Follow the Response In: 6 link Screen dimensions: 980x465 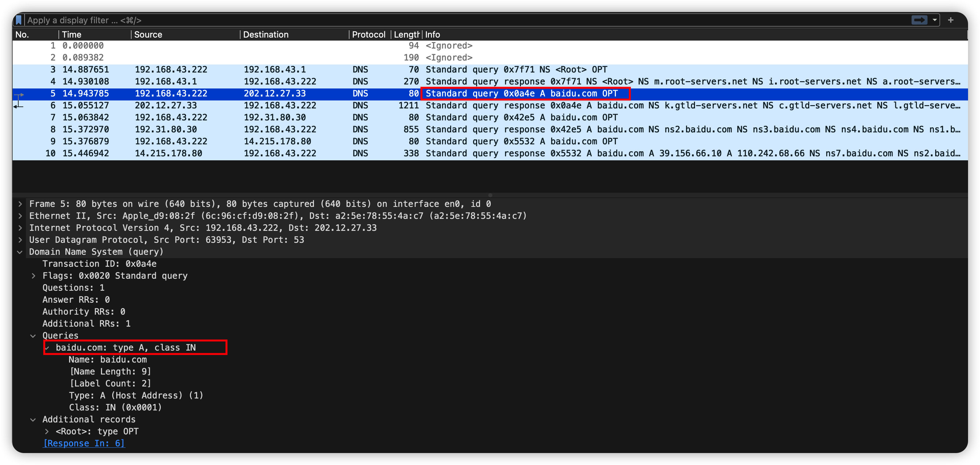[84, 443]
